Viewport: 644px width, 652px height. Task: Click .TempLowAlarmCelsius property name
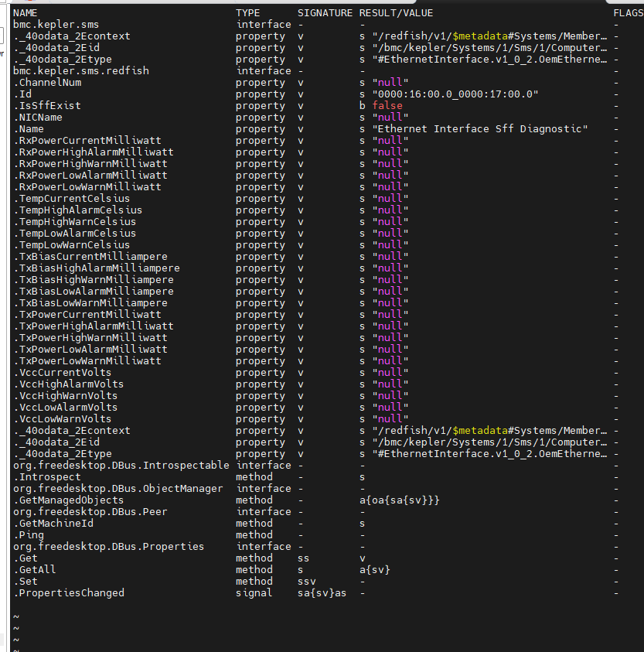(x=74, y=234)
